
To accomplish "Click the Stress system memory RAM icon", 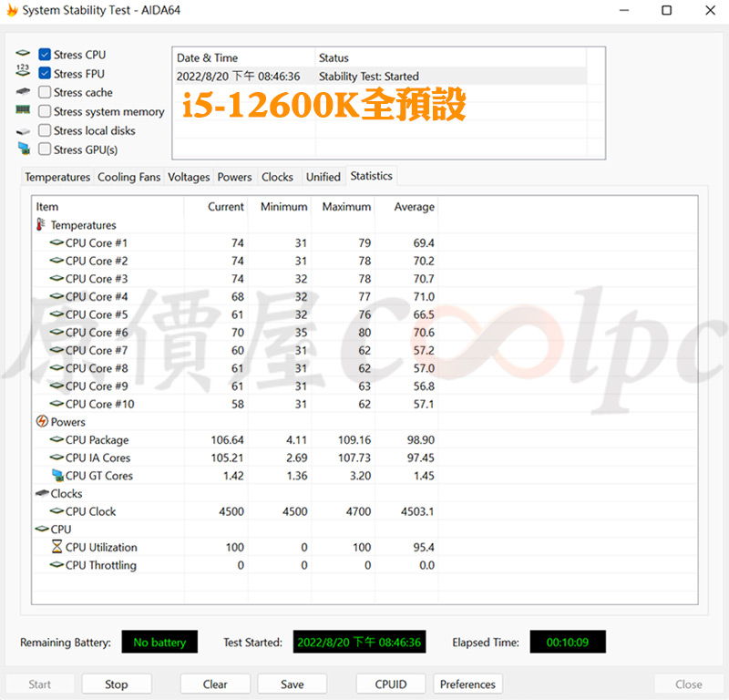I will pos(23,109).
